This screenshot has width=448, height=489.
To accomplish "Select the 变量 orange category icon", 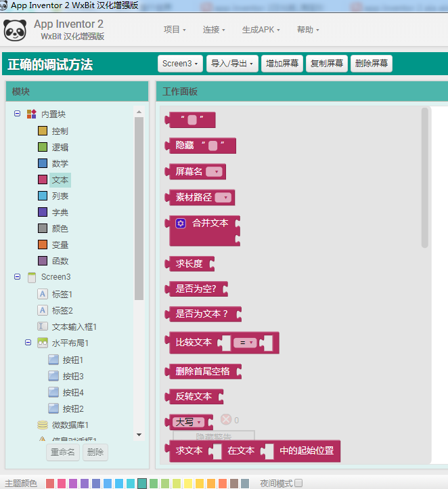I will (43, 244).
